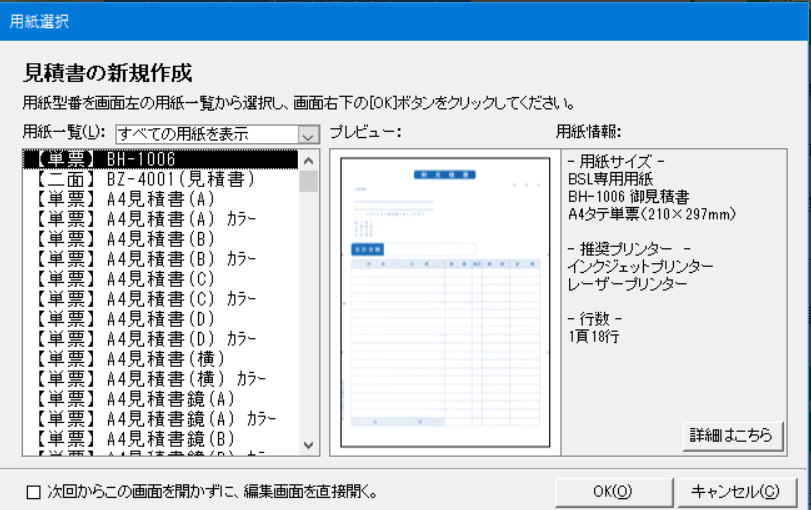Choose 【単票】A4見積書(A) from the list
Screen dimensions: 811x510
(x=160, y=199)
